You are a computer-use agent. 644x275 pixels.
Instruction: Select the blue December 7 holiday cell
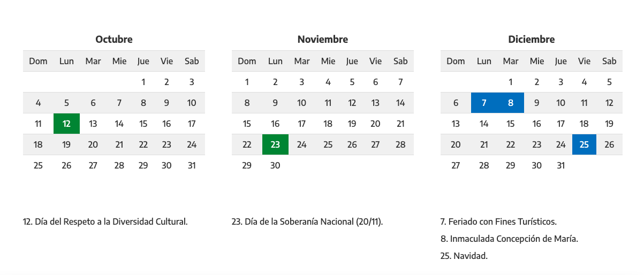click(x=484, y=103)
